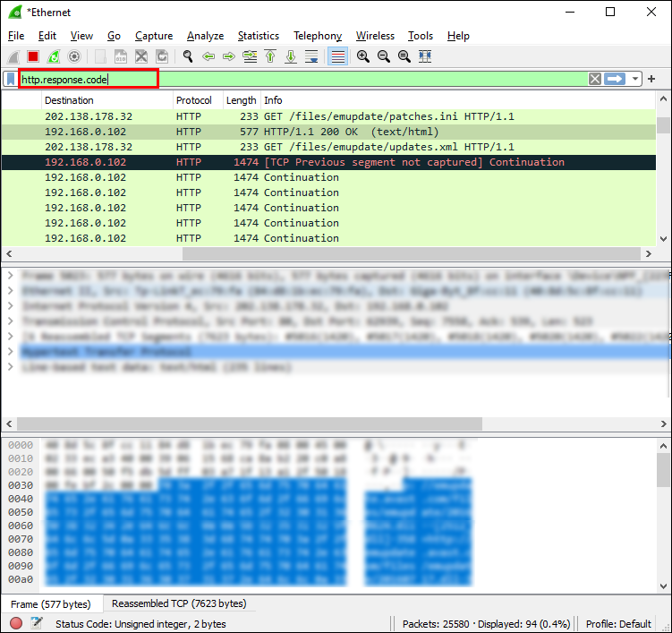Go back to previous packet arrow
Viewport: 672px width, 633px height.
pyautogui.click(x=208, y=56)
